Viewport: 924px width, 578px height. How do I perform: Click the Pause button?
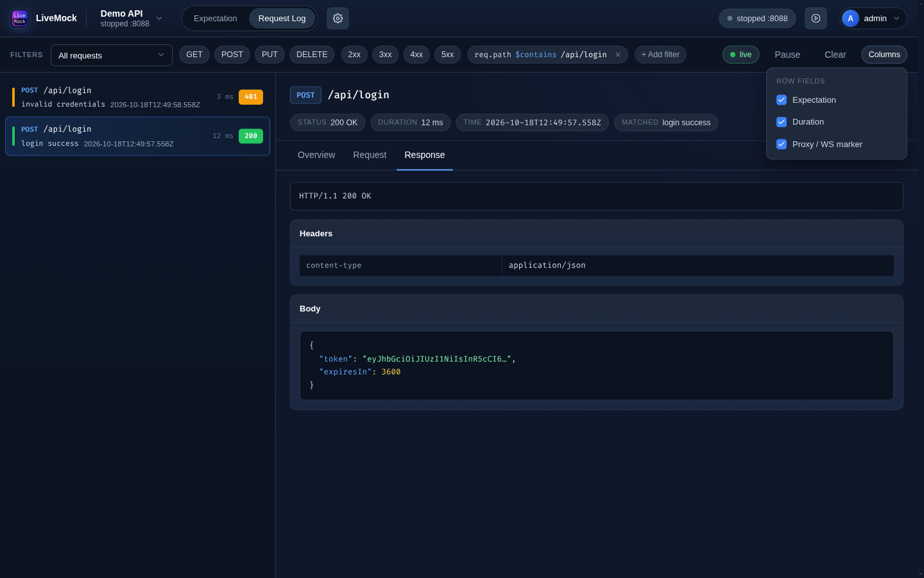[x=787, y=55]
